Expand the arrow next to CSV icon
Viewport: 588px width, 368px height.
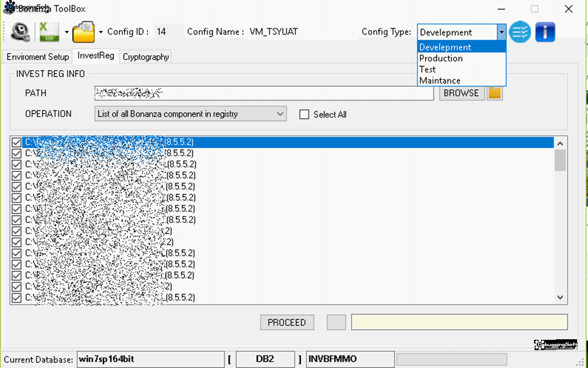67,32
